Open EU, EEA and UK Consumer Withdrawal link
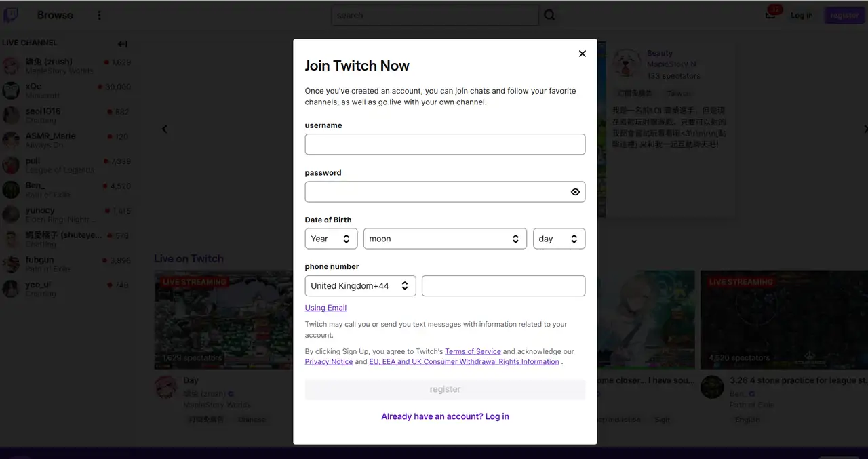This screenshot has width=868, height=459. tap(464, 362)
